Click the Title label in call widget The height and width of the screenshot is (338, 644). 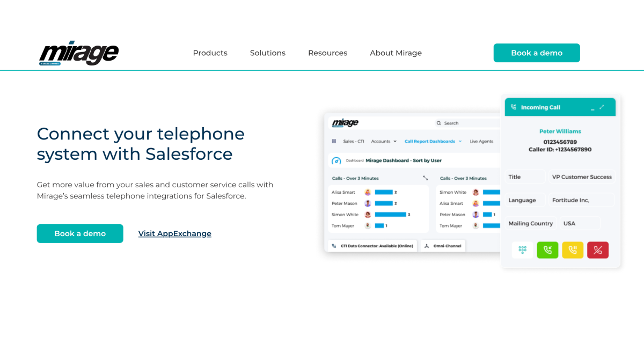[515, 177]
